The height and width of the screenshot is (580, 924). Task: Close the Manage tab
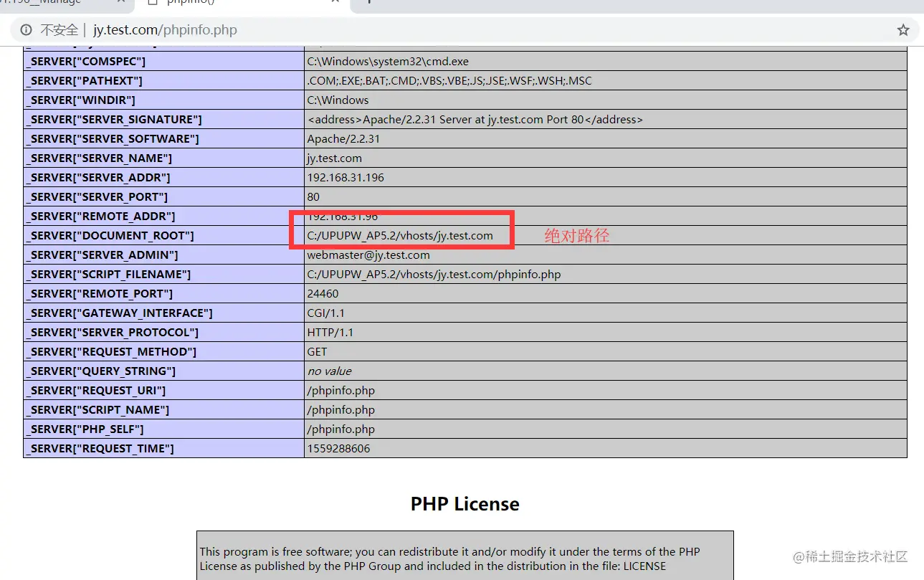click(120, 2)
